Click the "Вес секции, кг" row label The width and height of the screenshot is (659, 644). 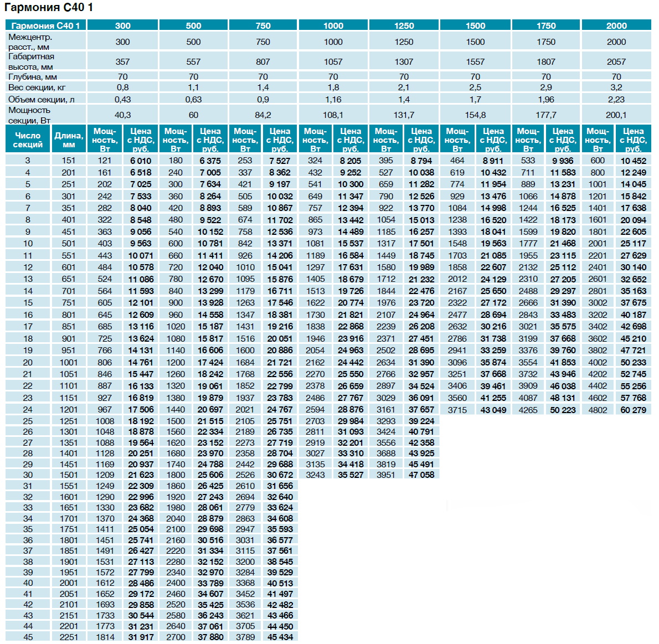tap(37, 87)
